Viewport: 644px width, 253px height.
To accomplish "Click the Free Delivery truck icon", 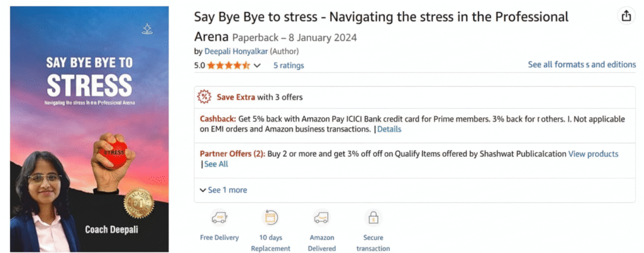I will tap(219, 218).
